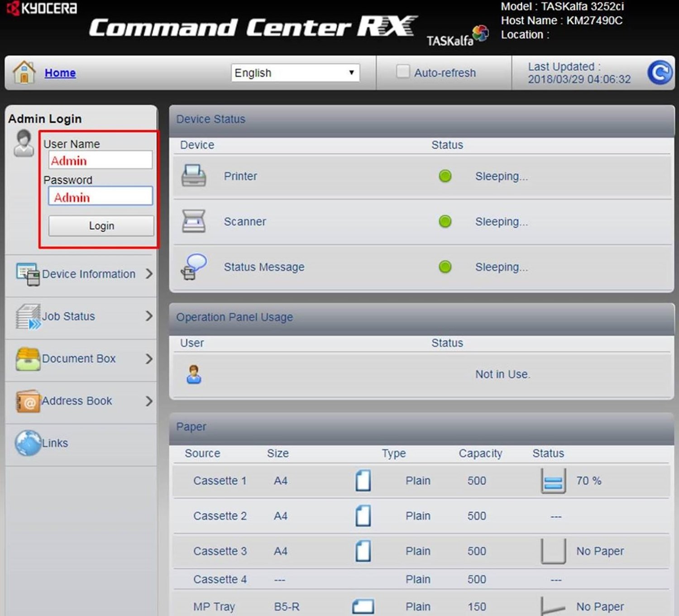Click the Password input field
The height and width of the screenshot is (616, 679).
click(x=100, y=196)
